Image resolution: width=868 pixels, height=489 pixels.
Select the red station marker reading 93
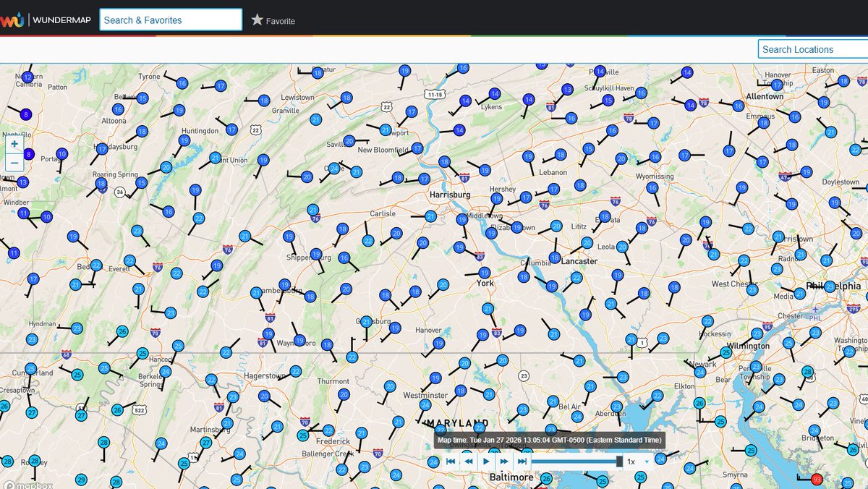pyautogui.click(x=817, y=480)
